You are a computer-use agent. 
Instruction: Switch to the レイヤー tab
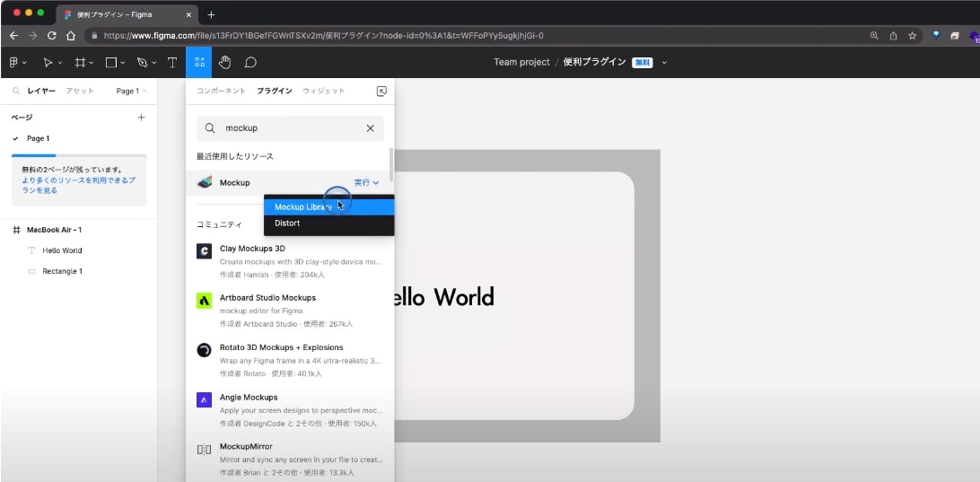pyautogui.click(x=41, y=91)
